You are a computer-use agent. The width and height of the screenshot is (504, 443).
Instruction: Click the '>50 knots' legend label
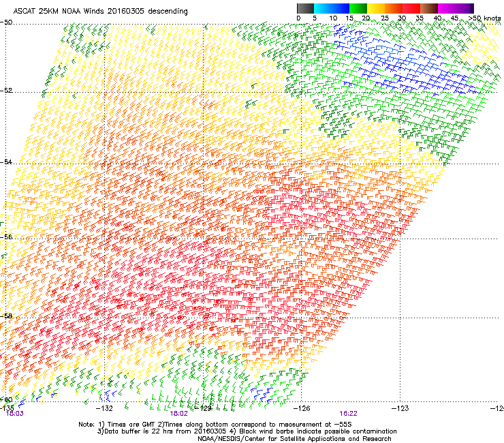click(484, 18)
